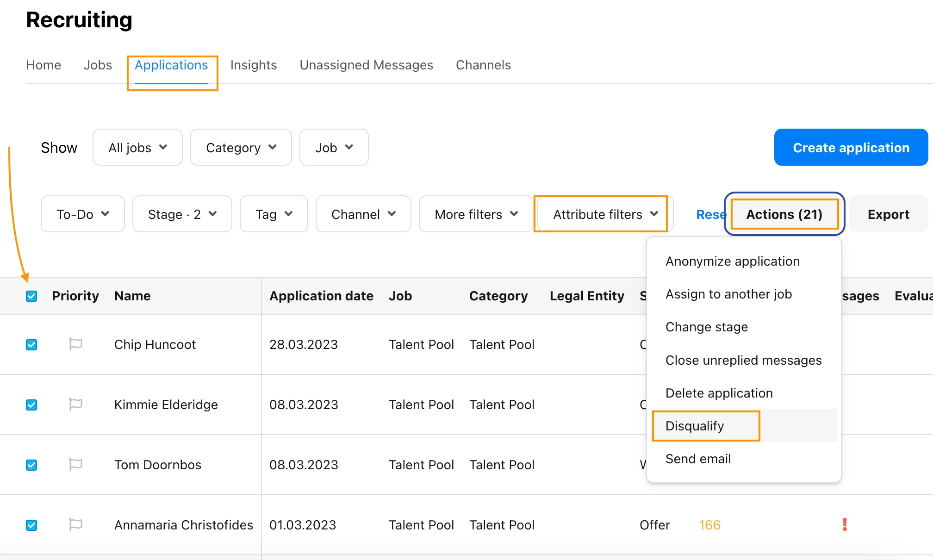
Task: Click the priority flag for Tom Doornbos
Action: point(75,465)
